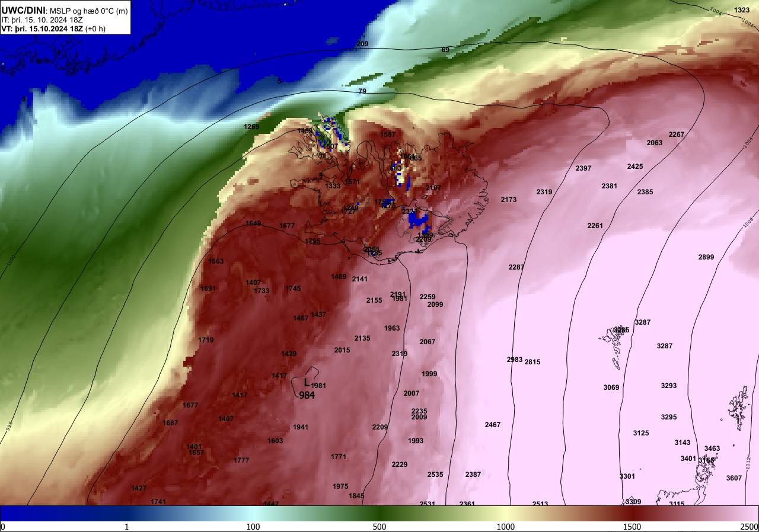Click the low pressure marker L 984

(x=307, y=389)
